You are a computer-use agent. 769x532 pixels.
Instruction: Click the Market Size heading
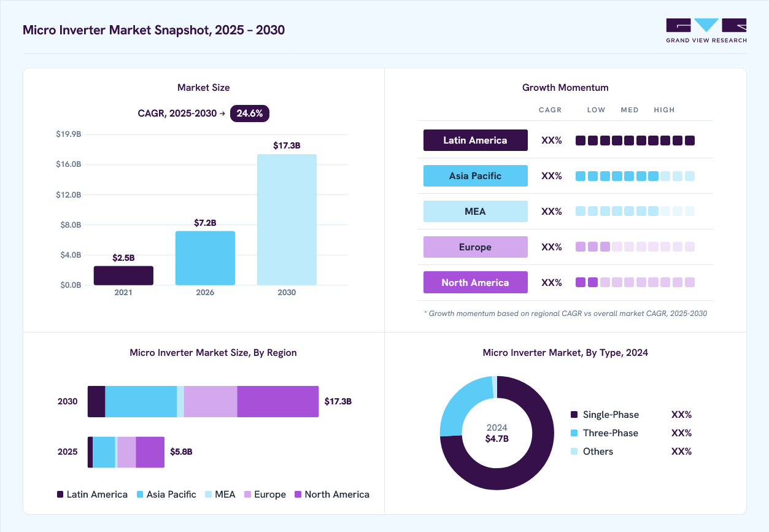(204, 88)
